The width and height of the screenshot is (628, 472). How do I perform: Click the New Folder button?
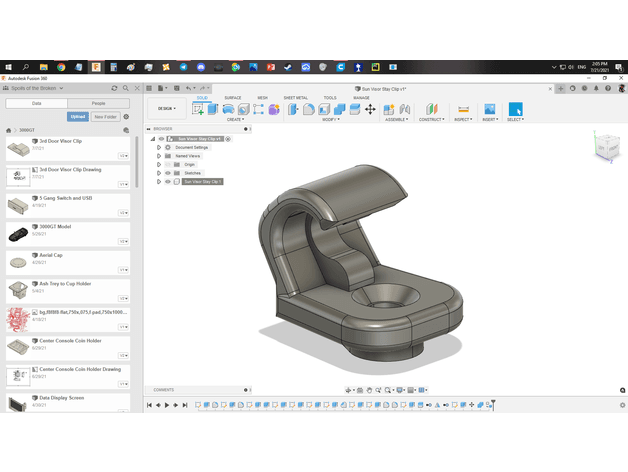106,117
